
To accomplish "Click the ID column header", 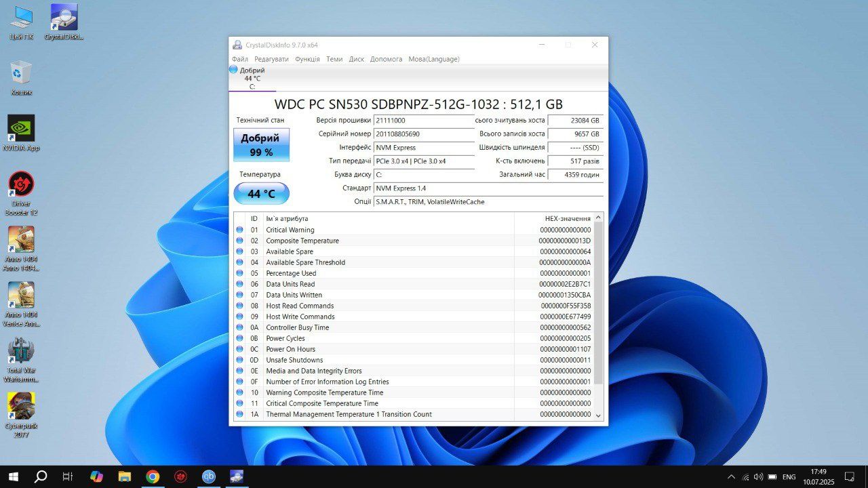I will click(254, 218).
